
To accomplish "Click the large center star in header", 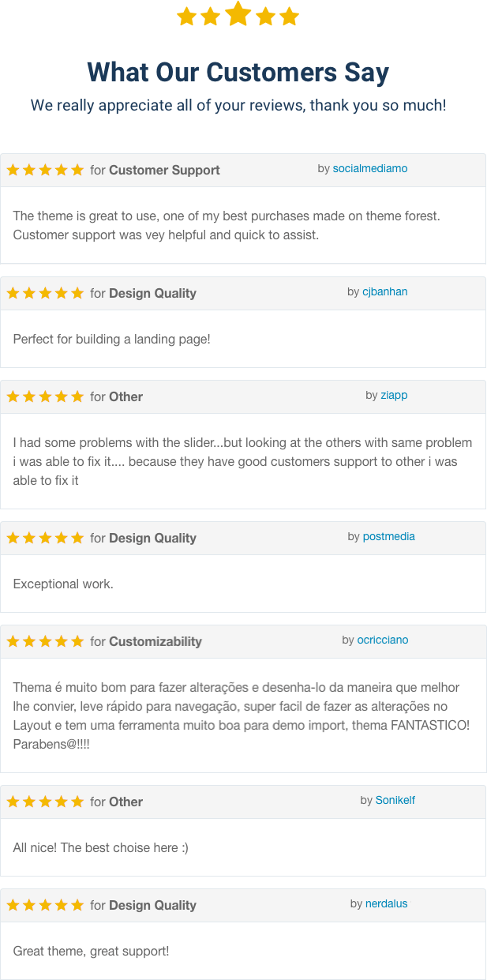I will click(x=238, y=14).
